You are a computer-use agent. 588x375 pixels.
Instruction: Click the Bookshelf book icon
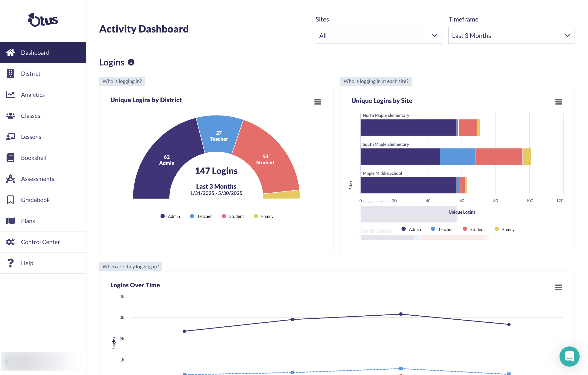pyautogui.click(x=10, y=158)
